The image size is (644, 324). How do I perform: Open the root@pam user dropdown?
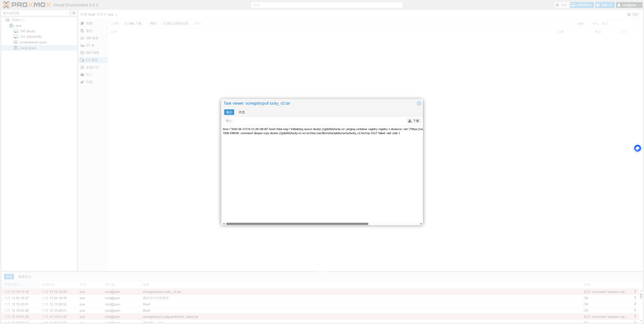click(x=629, y=5)
